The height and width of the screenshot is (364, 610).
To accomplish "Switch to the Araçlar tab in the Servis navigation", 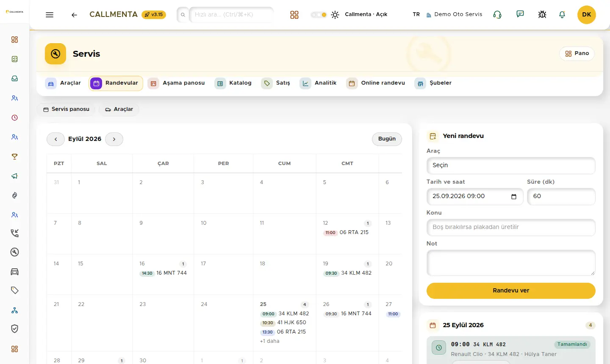I will [x=63, y=83].
